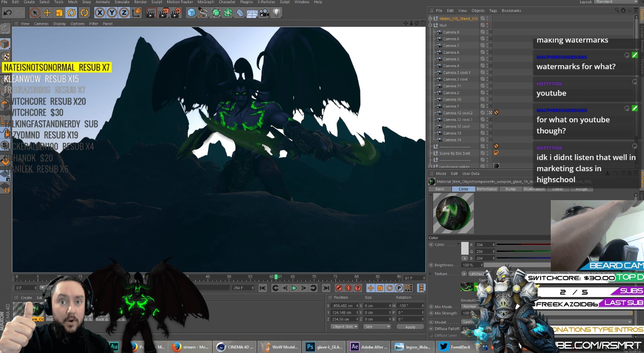
Task: Toggle visibility dots for Camera.7
Action: (x=487, y=45)
